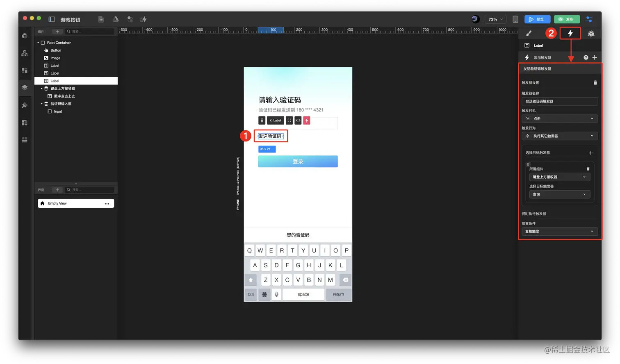
Task: Open the 键盘上方接收器 component dropdown
Action: 560,177
